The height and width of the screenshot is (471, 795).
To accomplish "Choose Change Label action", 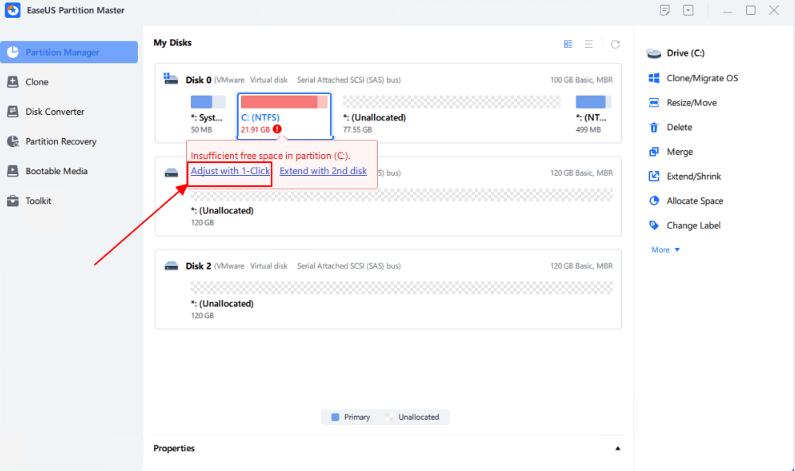I will pyautogui.click(x=693, y=225).
